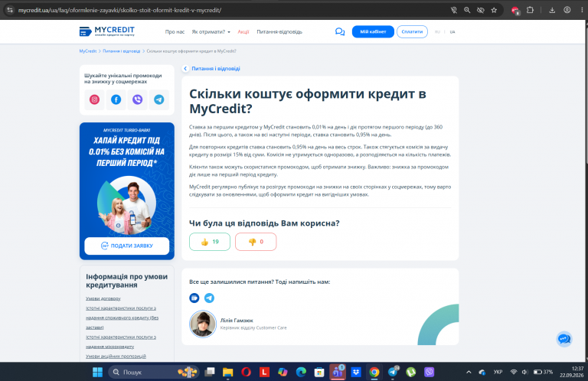Open File Explorer from the taskbar
588x381 pixels.
[227, 372]
